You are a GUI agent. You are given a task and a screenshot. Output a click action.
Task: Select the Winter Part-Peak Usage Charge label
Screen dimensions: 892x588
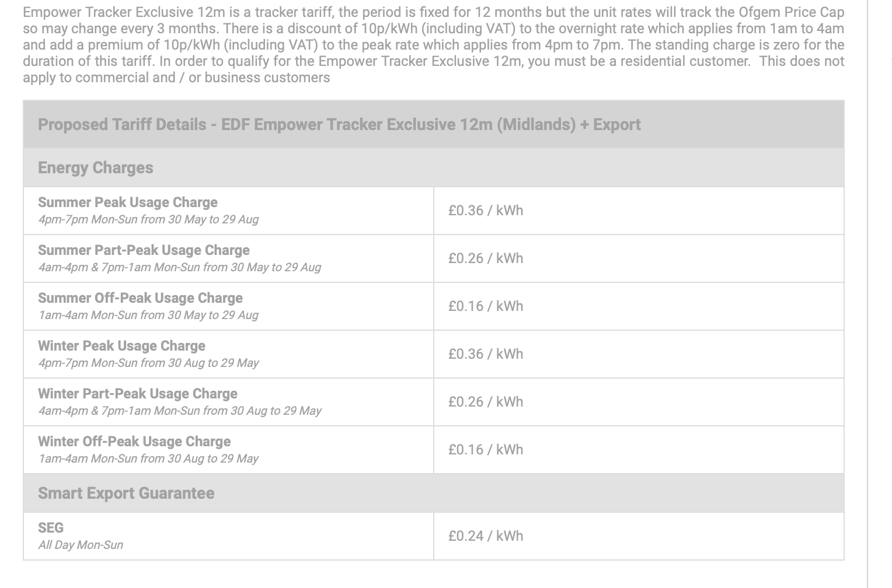138,394
